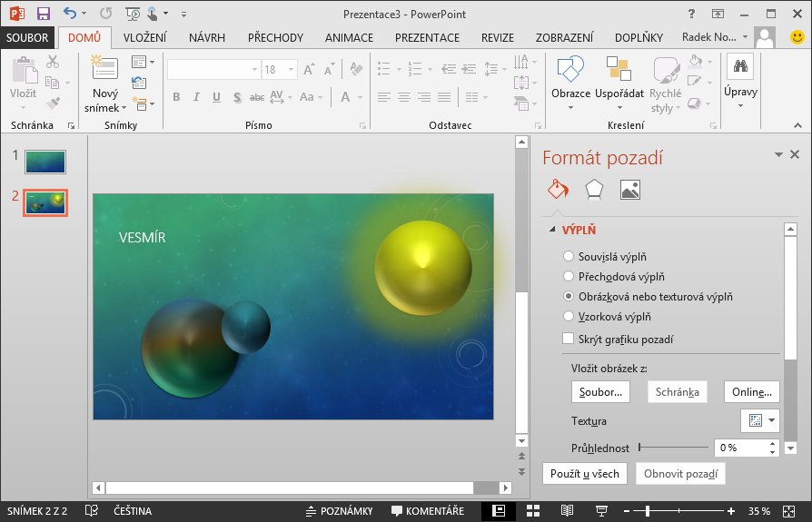
Task: Click the spell check icon in status bar
Action: point(92,511)
